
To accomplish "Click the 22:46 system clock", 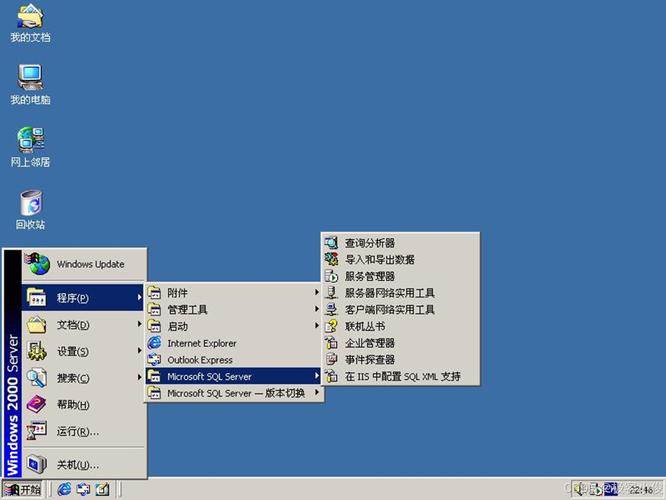I will pyautogui.click(x=641, y=490).
